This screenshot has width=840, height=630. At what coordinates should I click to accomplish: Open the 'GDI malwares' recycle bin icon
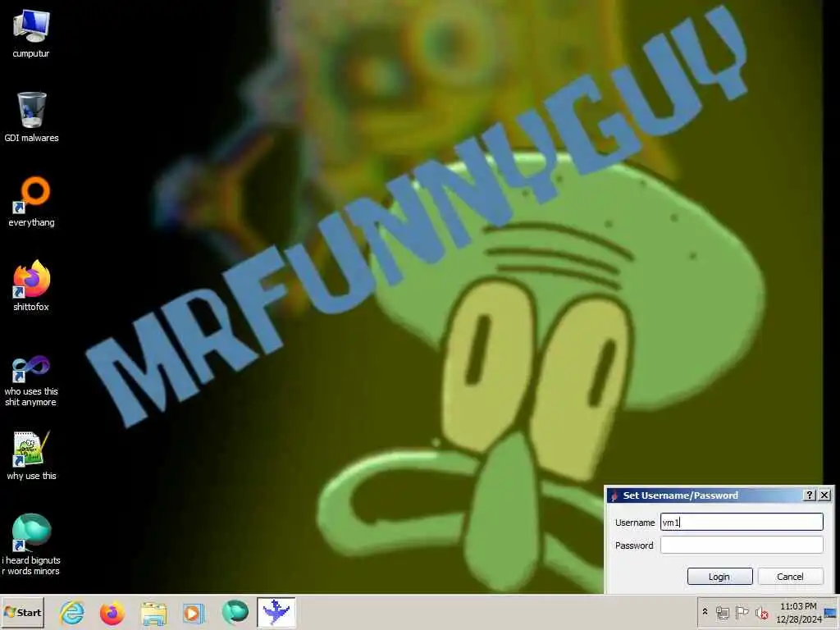31,116
